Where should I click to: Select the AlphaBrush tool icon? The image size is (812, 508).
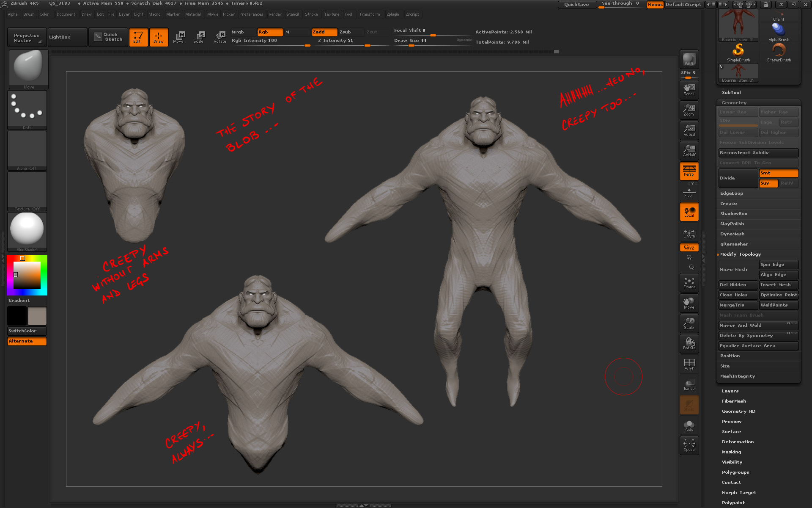[779, 32]
